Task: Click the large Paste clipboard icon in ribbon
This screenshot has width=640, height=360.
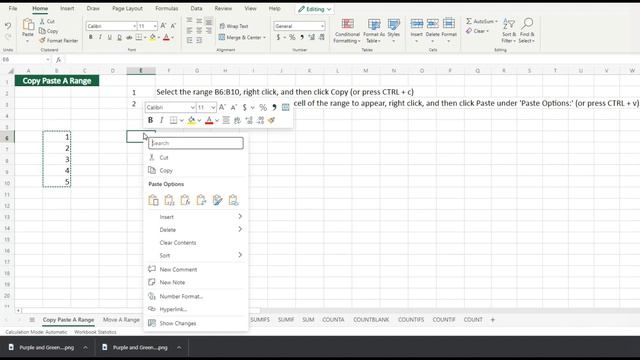Action: (x=28, y=24)
